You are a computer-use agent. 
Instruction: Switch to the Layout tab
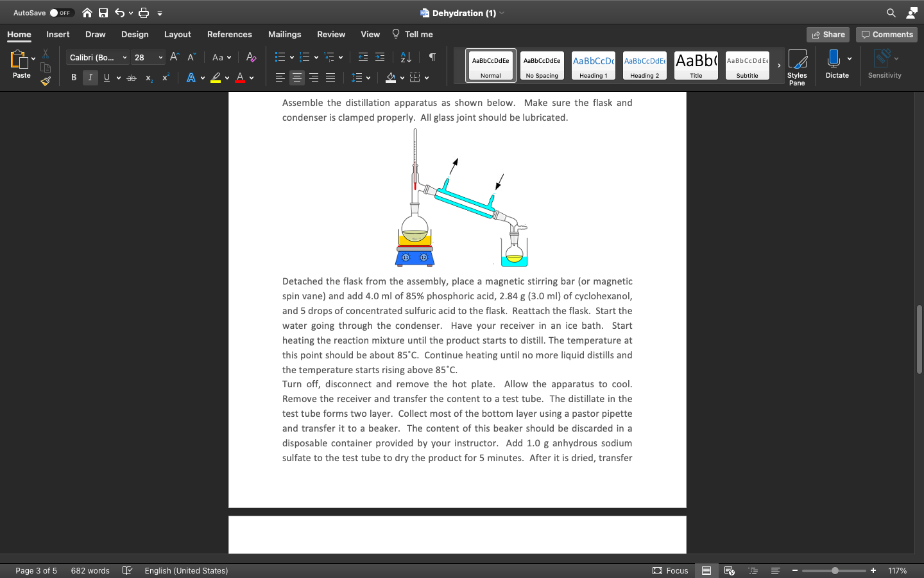point(177,35)
